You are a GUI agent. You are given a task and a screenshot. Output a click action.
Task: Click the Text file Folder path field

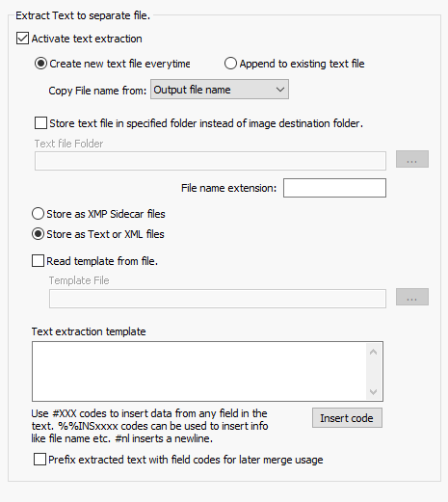tap(210, 161)
